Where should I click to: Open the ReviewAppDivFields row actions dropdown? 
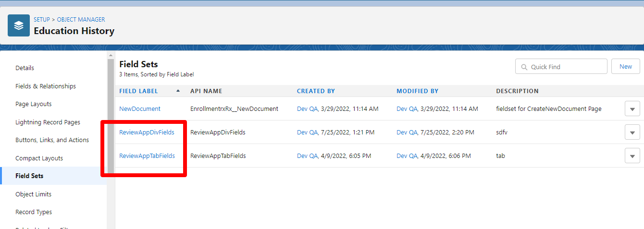[x=632, y=132]
